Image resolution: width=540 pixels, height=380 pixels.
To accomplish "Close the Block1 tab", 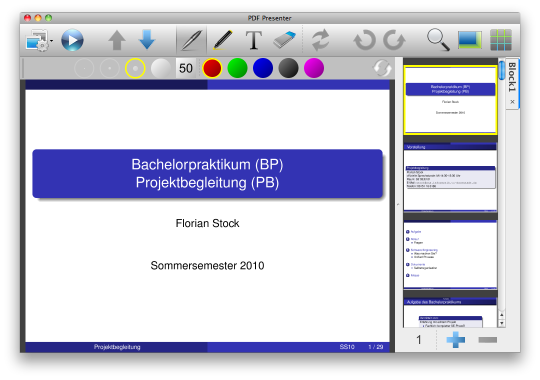I will [x=512, y=102].
